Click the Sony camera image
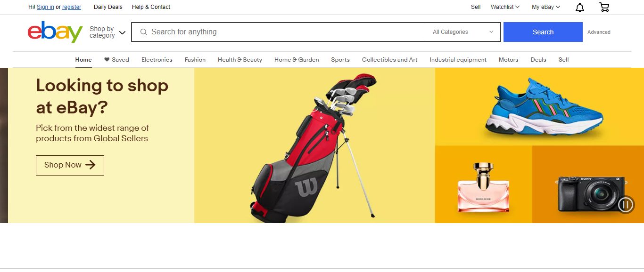The width and height of the screenshot is (644, 272). click(x=591, y=193)
